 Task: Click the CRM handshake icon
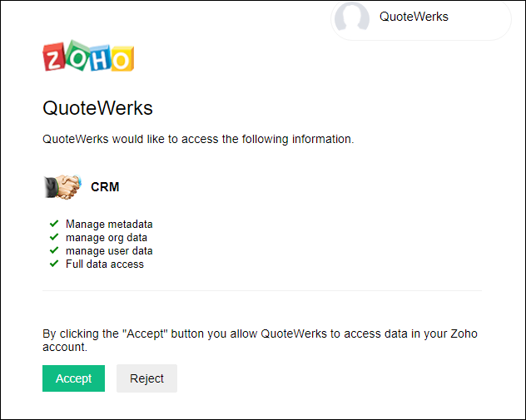tap(62, 186)
